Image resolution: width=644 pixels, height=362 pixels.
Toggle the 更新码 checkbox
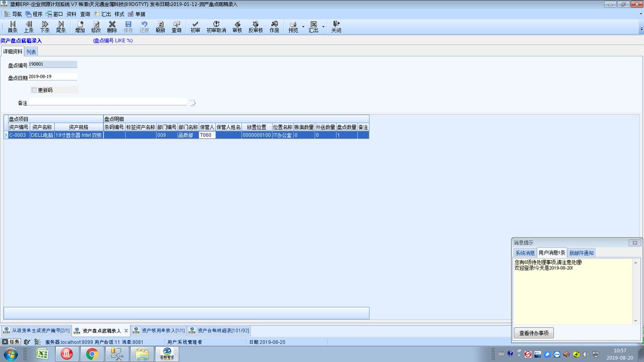[34, 90]
